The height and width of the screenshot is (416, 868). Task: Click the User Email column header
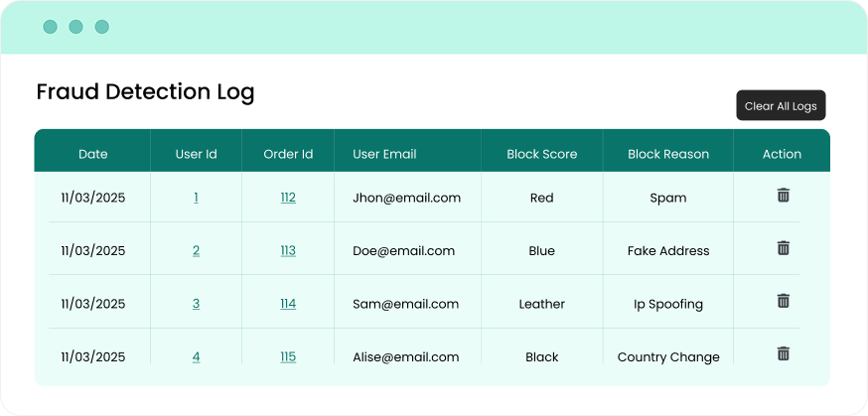(x=384, y=154)
